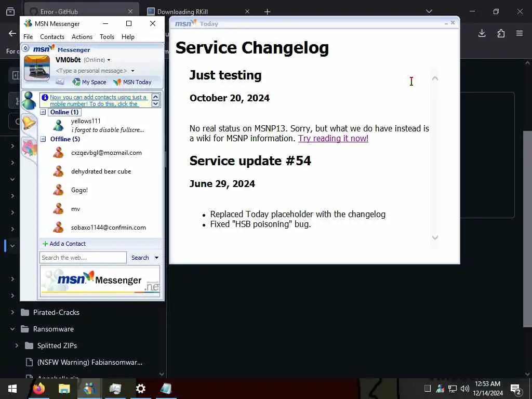Open the email inbox envelope icon
The height and width of the screenshot is (399, 532).
tap(60, 82)
